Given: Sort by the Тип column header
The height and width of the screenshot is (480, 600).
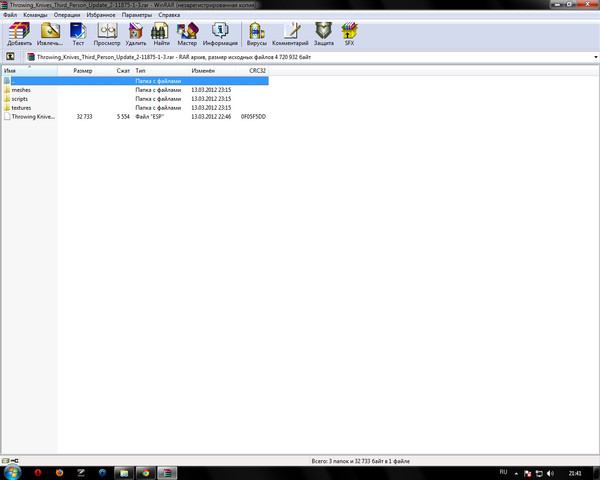Looking at the screenshot, I should coord(161,70).
